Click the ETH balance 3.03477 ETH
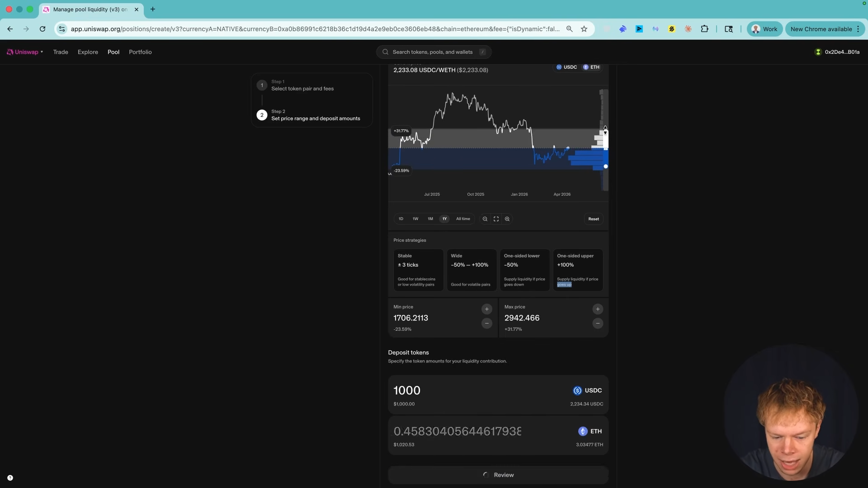868x488 pixels. point(590,445)
